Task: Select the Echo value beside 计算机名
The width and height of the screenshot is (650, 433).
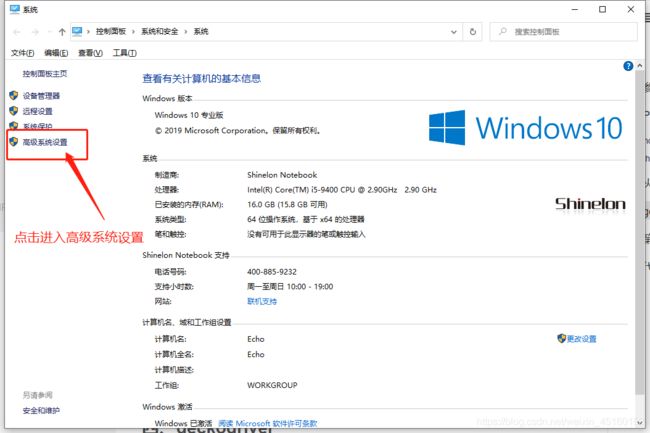Action: (x=255, y=339)
